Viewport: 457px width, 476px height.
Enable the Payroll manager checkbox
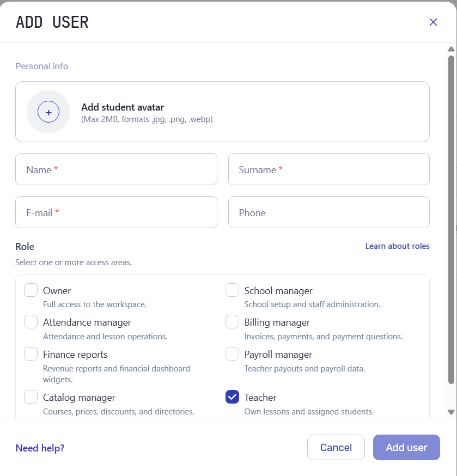(232, 353)
